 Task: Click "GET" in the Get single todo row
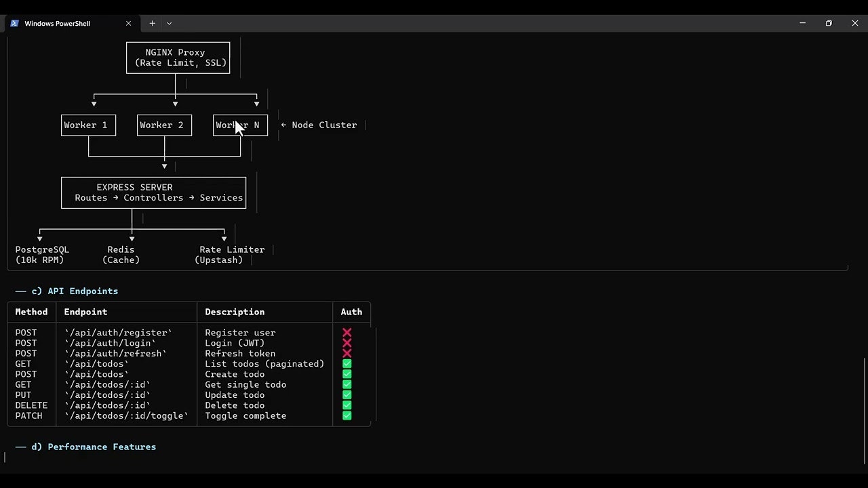click(x=23, y=384)
